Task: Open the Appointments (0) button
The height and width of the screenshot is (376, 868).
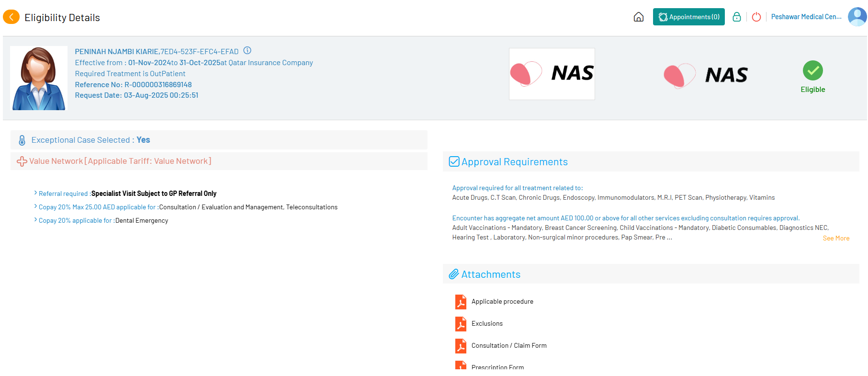Action: pyautogui.click(x=688, y=17)
